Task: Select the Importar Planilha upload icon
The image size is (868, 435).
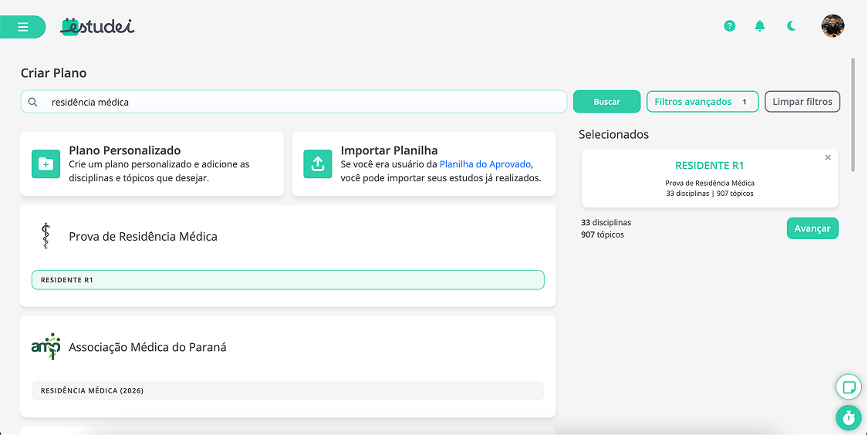Action: point(318,164)
